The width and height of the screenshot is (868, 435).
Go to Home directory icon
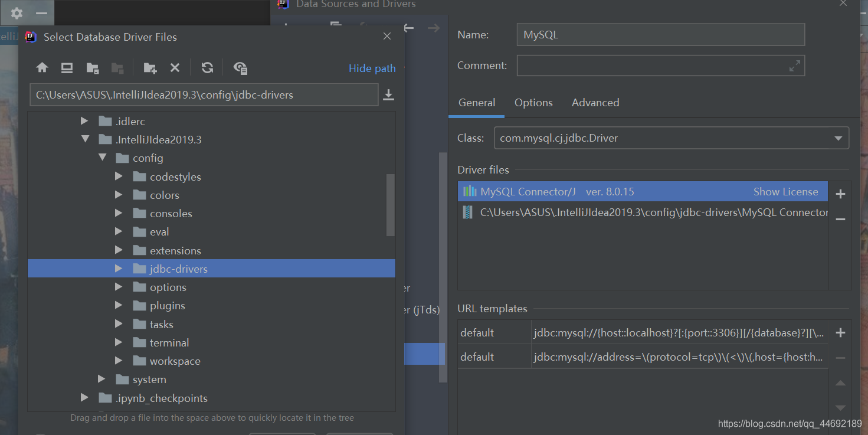42,68
